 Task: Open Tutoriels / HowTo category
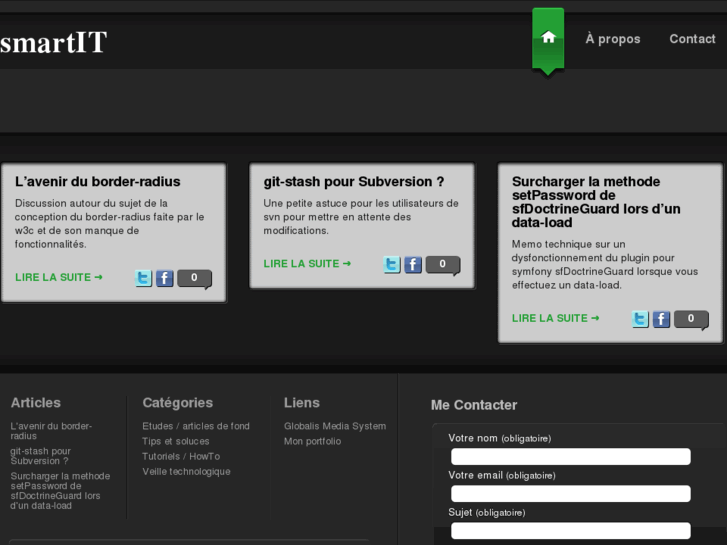point(181,456)
